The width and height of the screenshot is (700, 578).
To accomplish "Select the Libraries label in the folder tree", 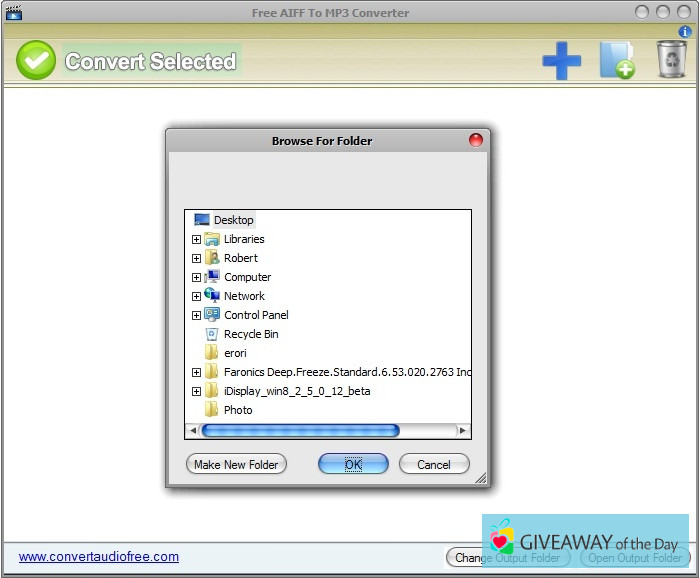I will click(x=244, y=239).
